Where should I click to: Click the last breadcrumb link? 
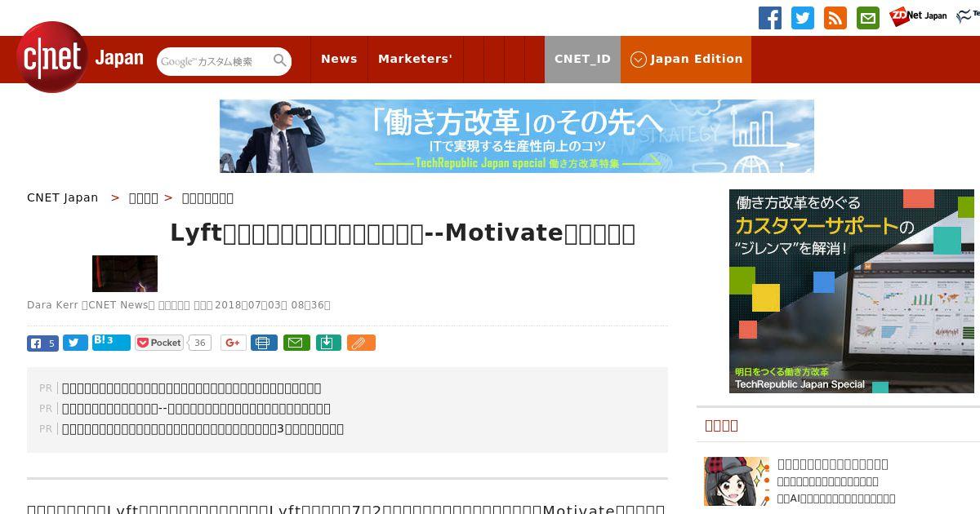[x=207, y=197]
